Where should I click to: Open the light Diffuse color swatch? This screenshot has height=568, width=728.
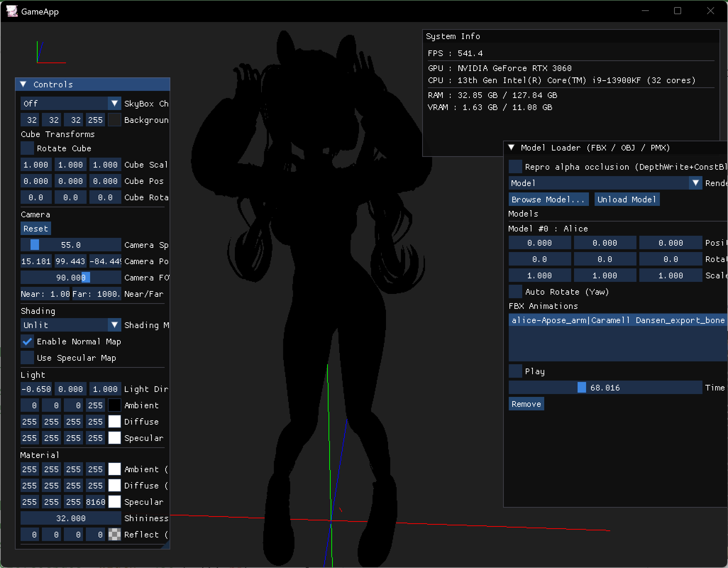click(114, 422)
